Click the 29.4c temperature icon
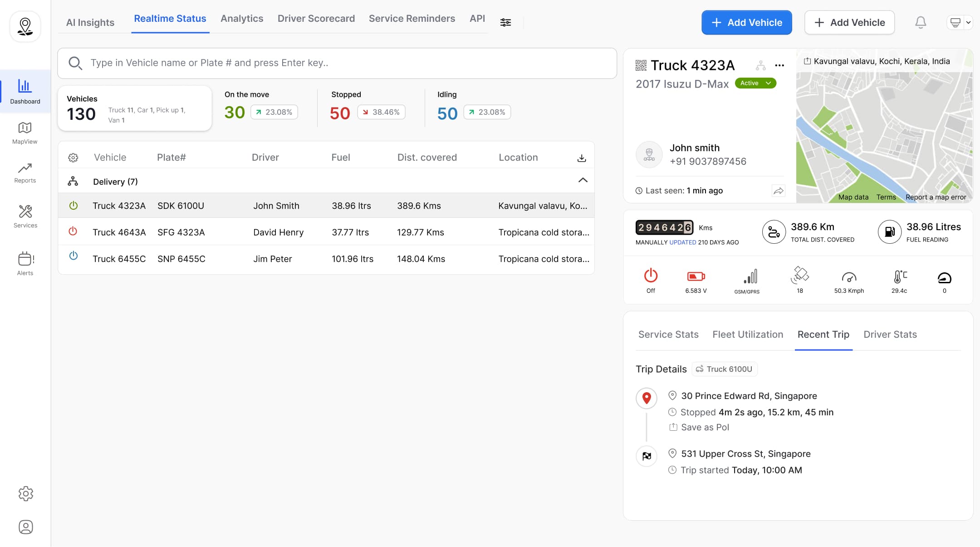This screenshot has width=980, height=547. [900, 276]
